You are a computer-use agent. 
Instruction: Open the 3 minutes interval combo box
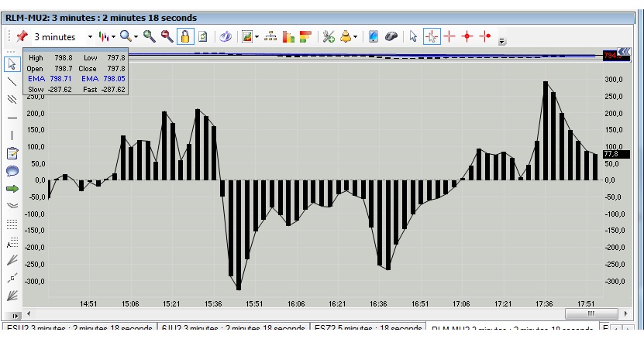click(63, 37)
